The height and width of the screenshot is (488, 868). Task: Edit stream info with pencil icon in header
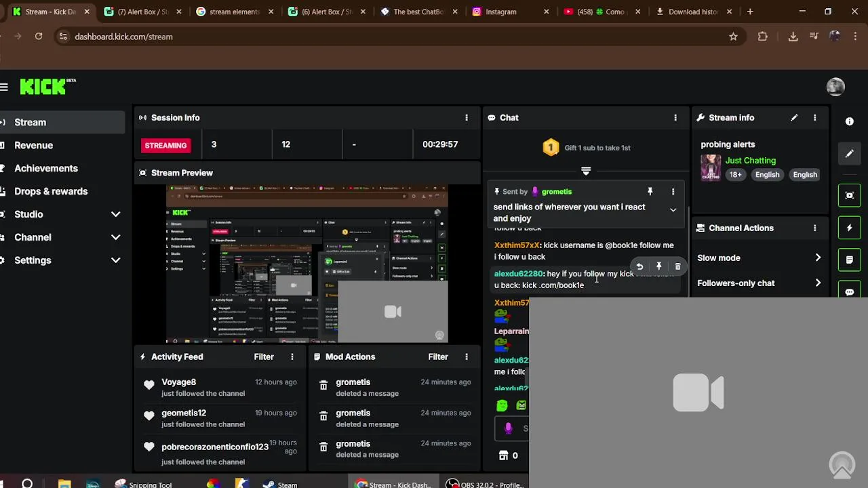tap(794, 117)
